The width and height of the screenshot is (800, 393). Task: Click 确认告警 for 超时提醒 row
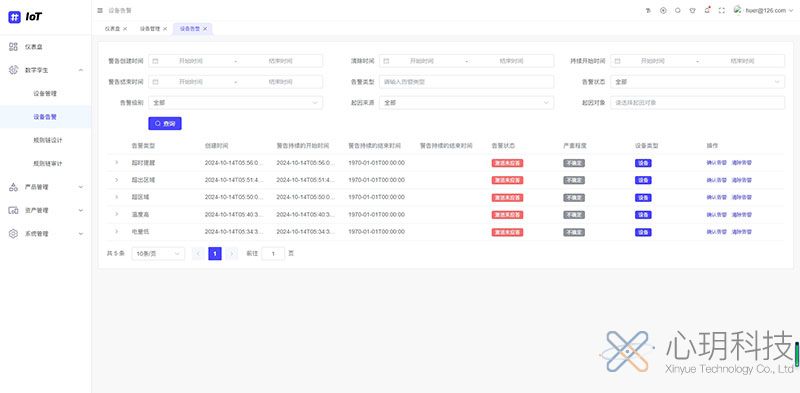pos(716,163)
